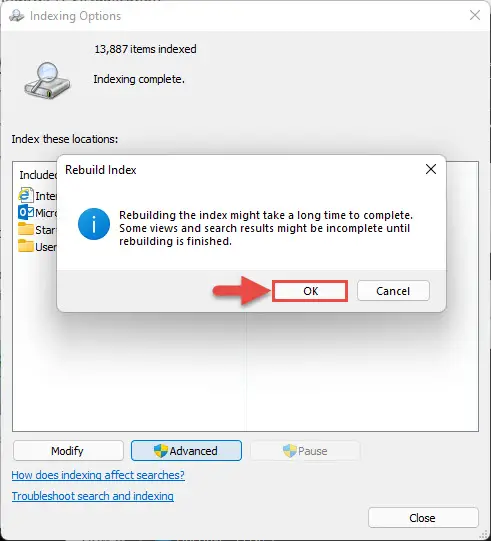Open How does indexing affect searches link
The width and height of the screenshot is (491, 541).
click(98, 475)
